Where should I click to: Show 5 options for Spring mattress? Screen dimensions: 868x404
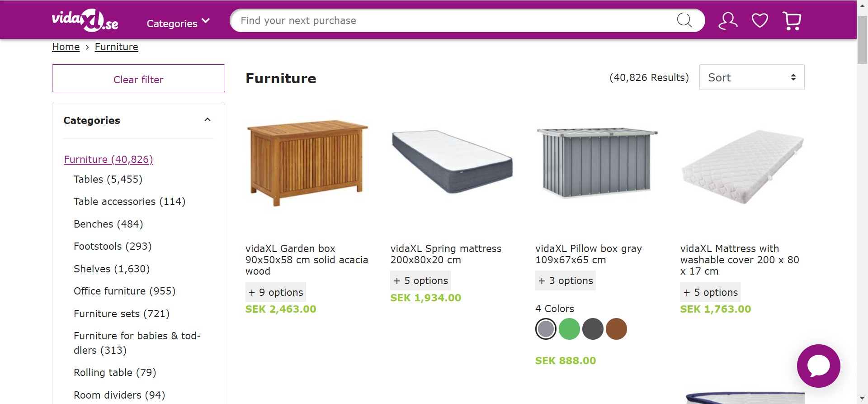coord(420,280)
